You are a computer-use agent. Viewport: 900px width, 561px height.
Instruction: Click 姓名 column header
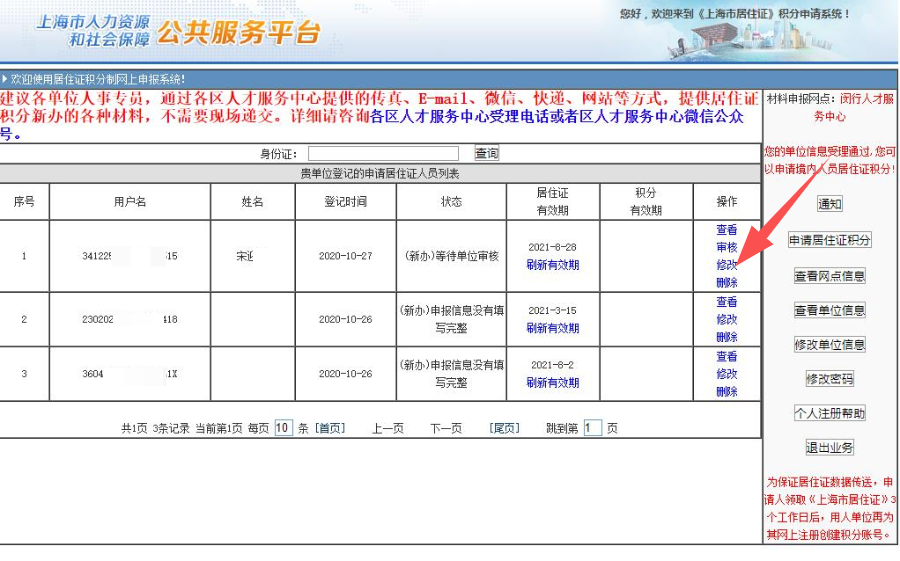pyautogui.click(x=253, y=202)
